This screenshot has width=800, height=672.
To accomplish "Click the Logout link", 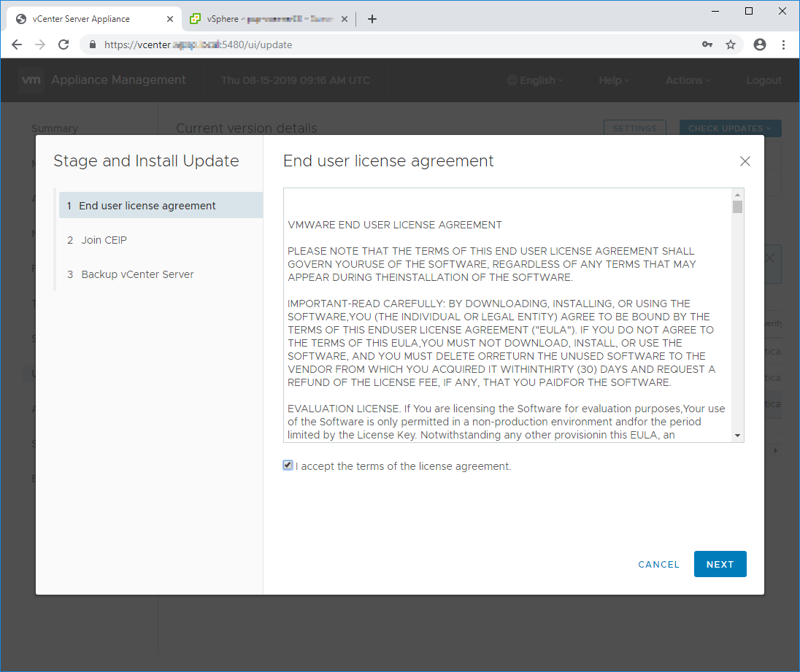I will (764, 80).
